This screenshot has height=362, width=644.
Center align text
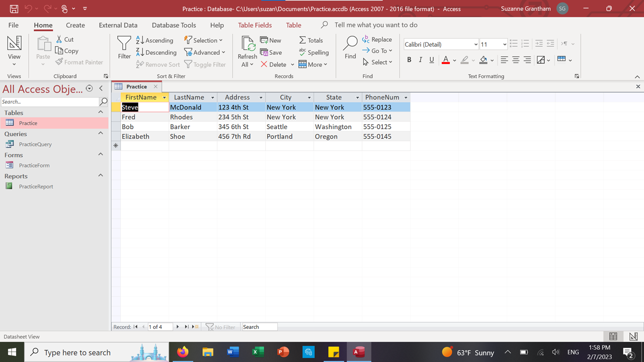click(x=516, y=60)
